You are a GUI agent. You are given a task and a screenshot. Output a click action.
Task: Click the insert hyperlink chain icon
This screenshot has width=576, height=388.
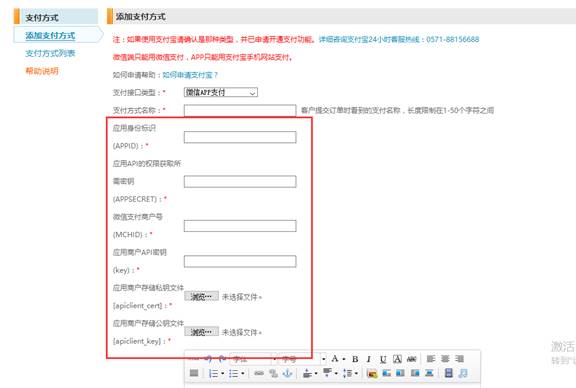(x=259, y=373)
